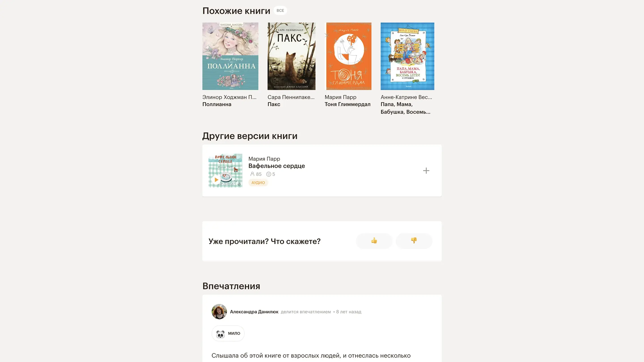The image size is (644, 362).
Task: Click the readers count icon showing 85
Action: (252, 174)
